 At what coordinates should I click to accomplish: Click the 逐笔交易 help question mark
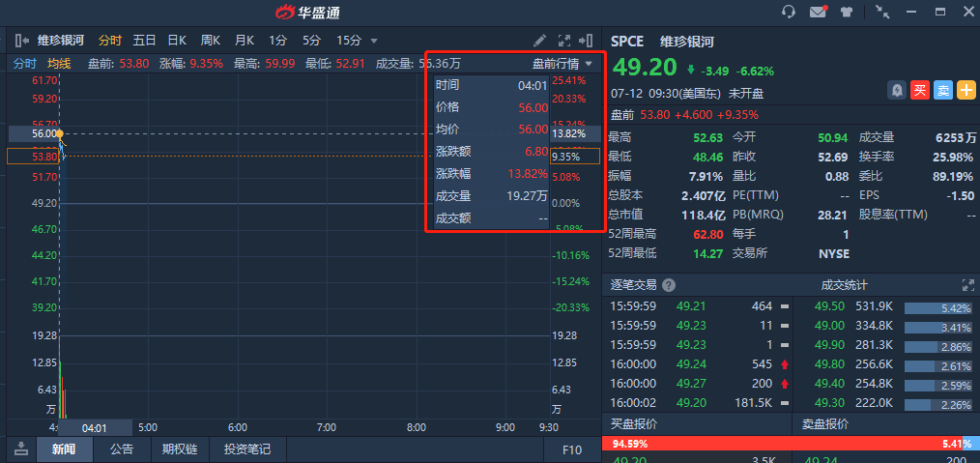point(669,285)
